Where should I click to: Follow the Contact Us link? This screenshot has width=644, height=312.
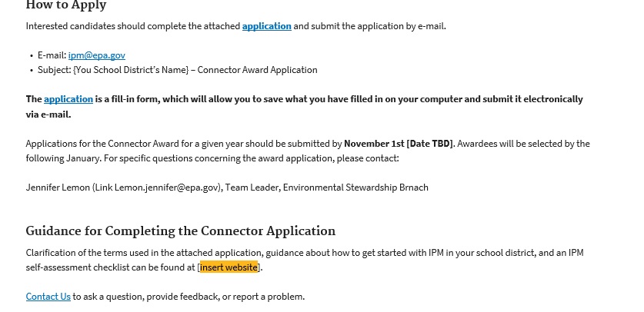48,297
